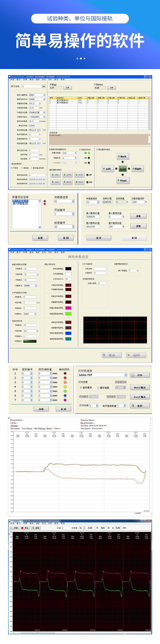This screenshot has height=644, width=160.
Task: Open the 测定力量种类 dropdown
Action: click(x=44, y=95)
